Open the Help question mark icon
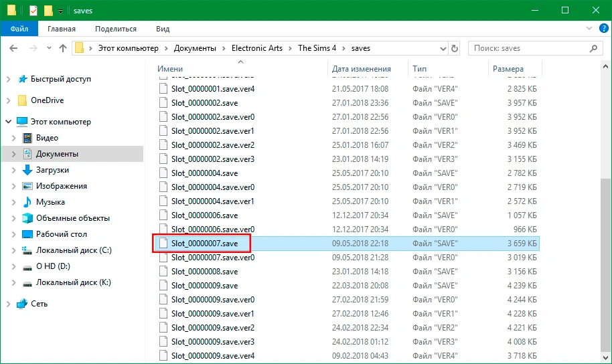612x364 pixels. pos(603,29)
